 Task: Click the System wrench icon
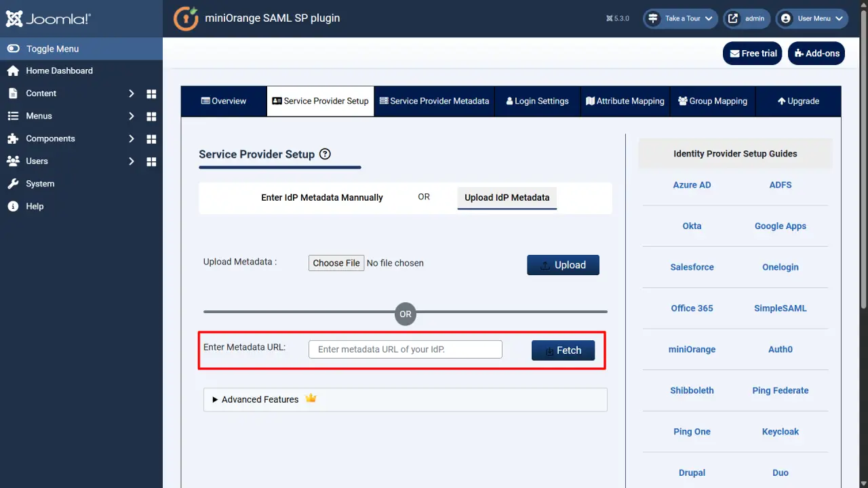coord(13,184)
